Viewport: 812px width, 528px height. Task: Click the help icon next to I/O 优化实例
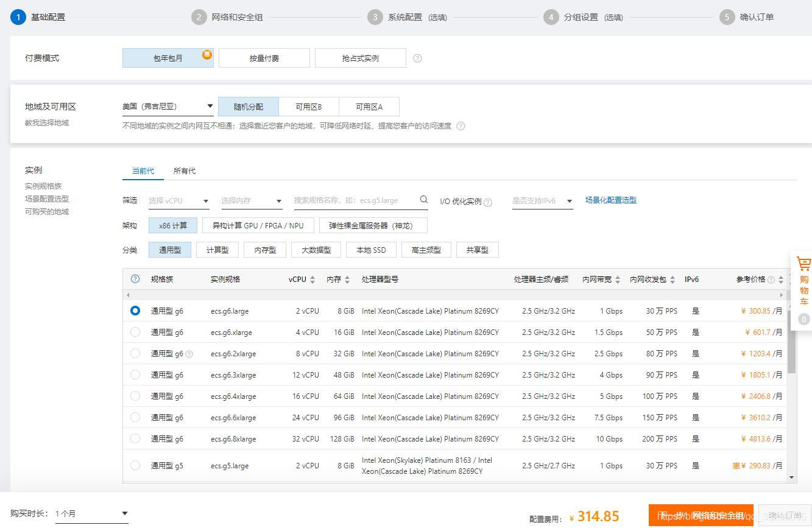(x=488, y=202)
